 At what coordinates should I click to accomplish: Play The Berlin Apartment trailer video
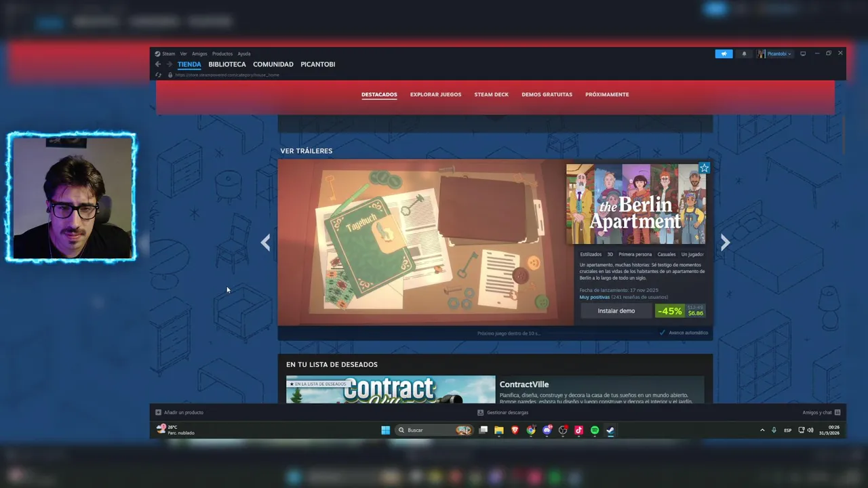[x=426, y=243]
